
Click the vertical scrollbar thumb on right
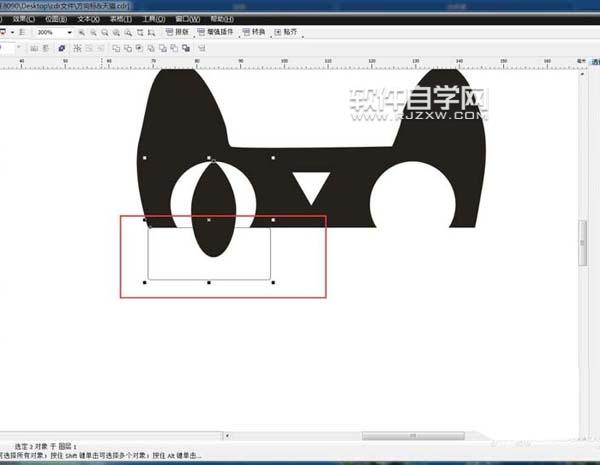click(584, 246)
